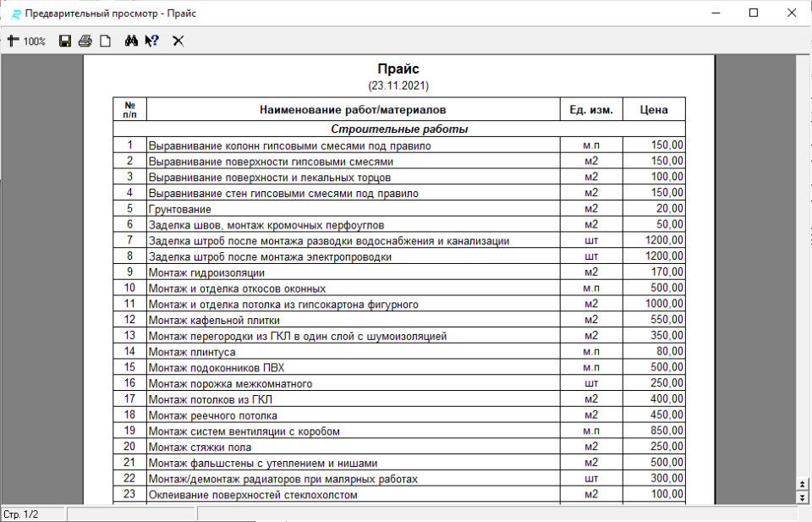Open page setup via the blank page icon
Screen dimensions: 812x522
click(x=106, y=41)
